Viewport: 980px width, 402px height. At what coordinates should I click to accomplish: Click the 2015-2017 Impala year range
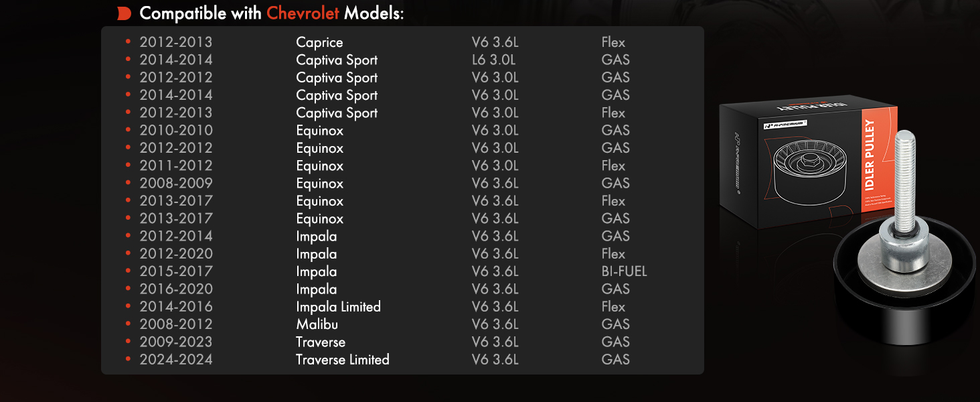coord(176,271)
